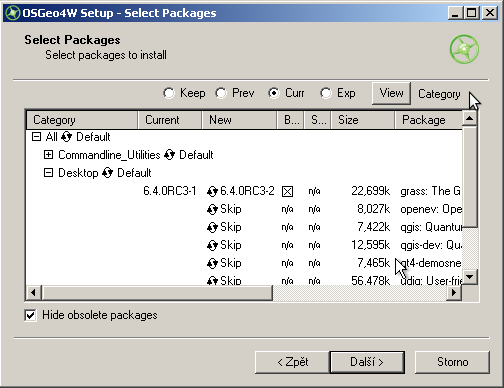Expand the Commandline_Utilities category
Viewport: 504px width, 388px height.
[x=48, y=155]
